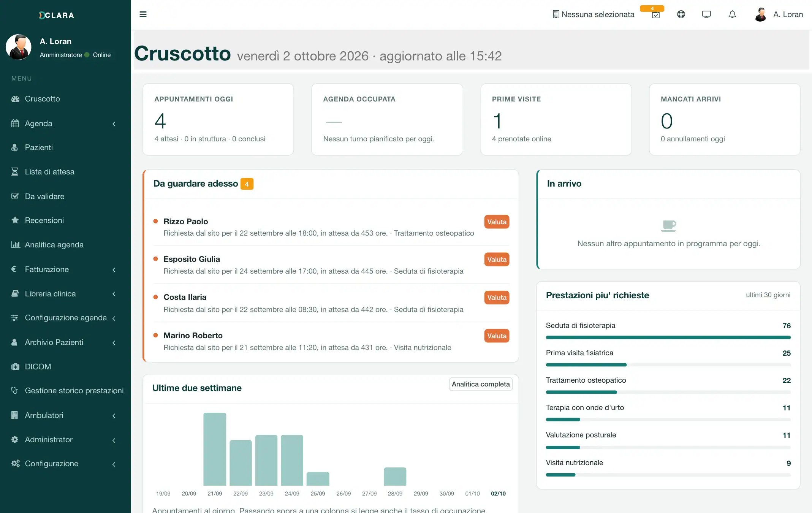Click Valuta for Rizzo Paolo
This screenshot has width=812, height=513.
coord(497,222)
